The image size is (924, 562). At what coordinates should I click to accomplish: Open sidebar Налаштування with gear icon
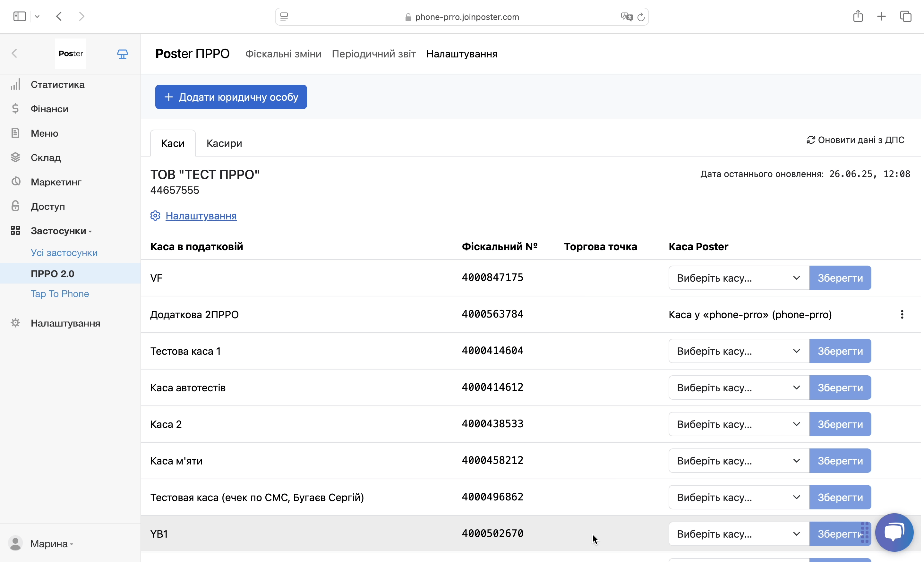pos(65,323)
